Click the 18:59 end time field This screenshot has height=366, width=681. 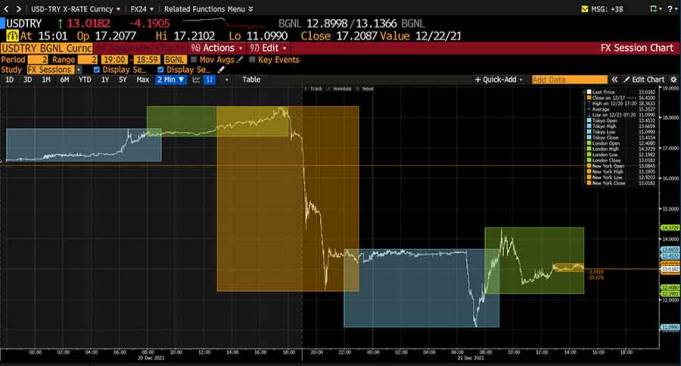[147, 60]
